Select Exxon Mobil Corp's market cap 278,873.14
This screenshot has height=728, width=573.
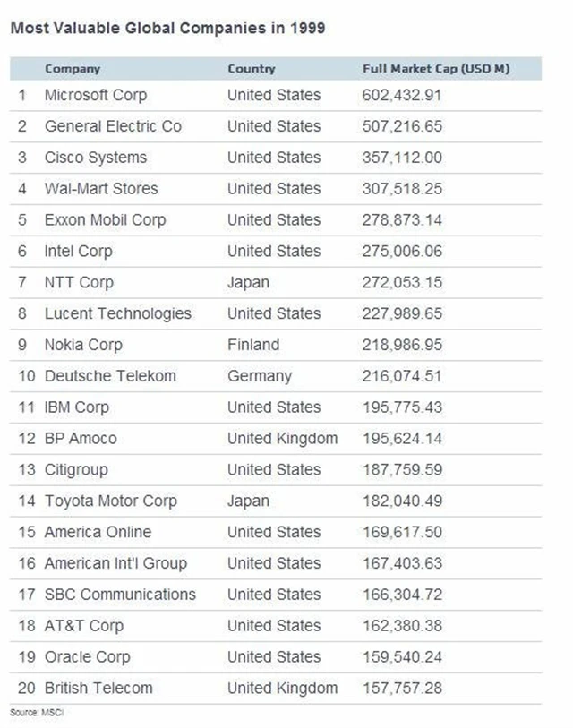402,220
